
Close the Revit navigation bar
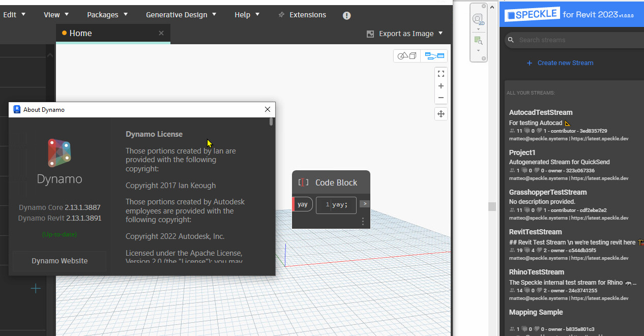tap(484, 6)
